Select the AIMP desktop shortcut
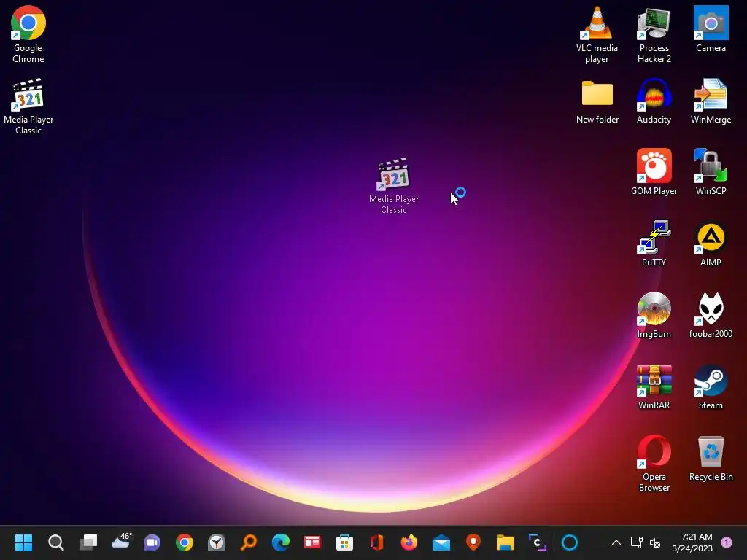The width and height of the screenshot is (747, 560). coord(711,244)
